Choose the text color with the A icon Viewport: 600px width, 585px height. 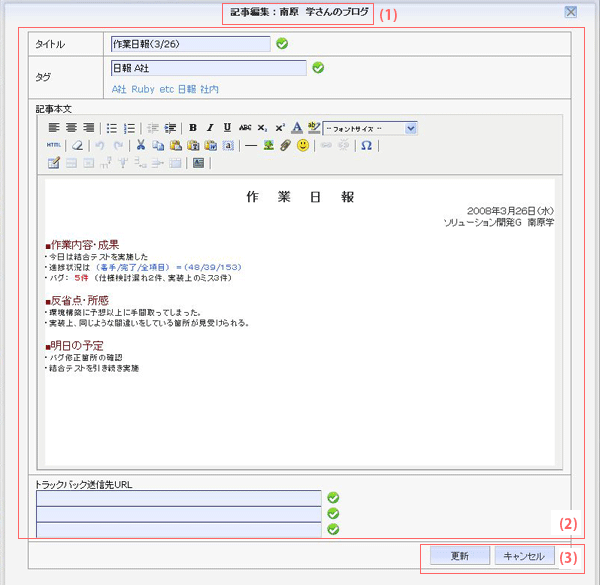pos(297,128)
